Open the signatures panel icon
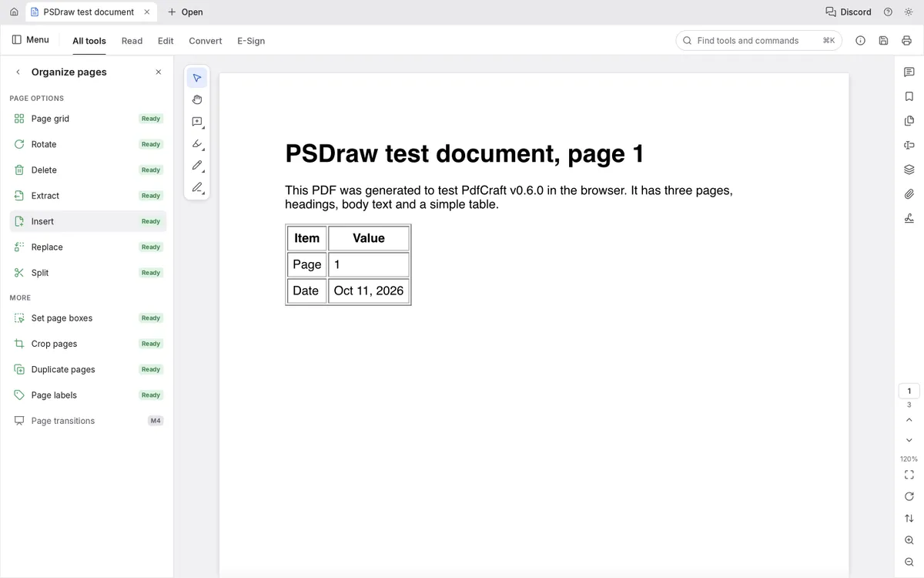This screenshot has height=578, width=924. 909,218
